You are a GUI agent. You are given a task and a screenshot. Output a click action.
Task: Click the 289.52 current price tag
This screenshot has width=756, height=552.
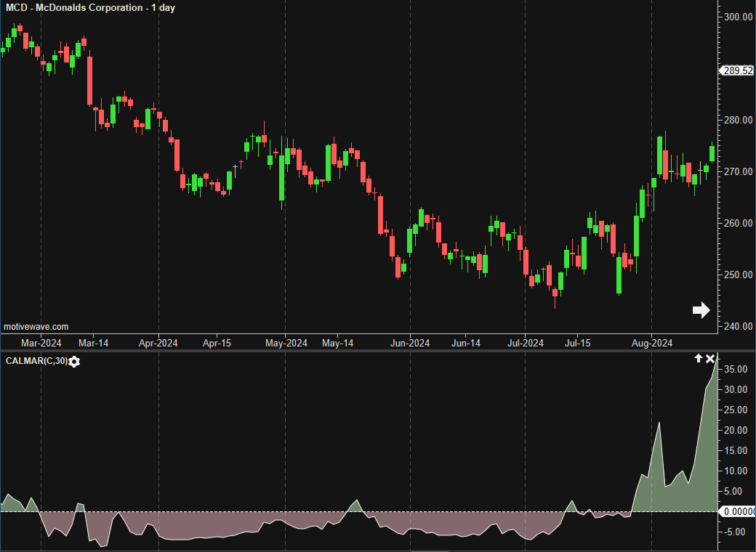[x=737, y=70]
